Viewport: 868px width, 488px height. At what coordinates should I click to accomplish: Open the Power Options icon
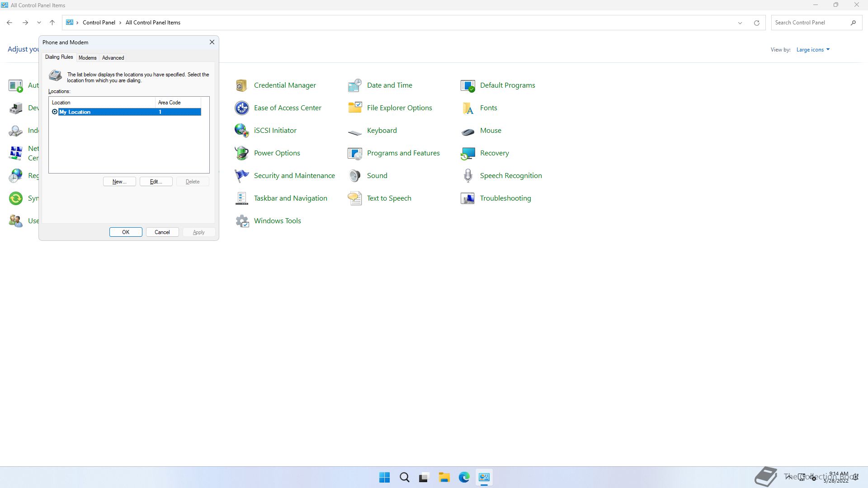[241, 153]
